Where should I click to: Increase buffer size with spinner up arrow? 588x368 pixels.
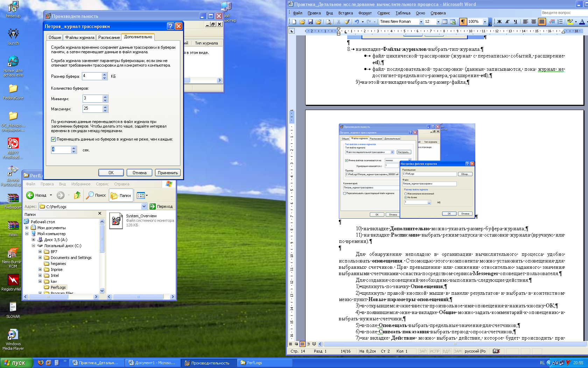pyautogui.click(x=105, y=74)
